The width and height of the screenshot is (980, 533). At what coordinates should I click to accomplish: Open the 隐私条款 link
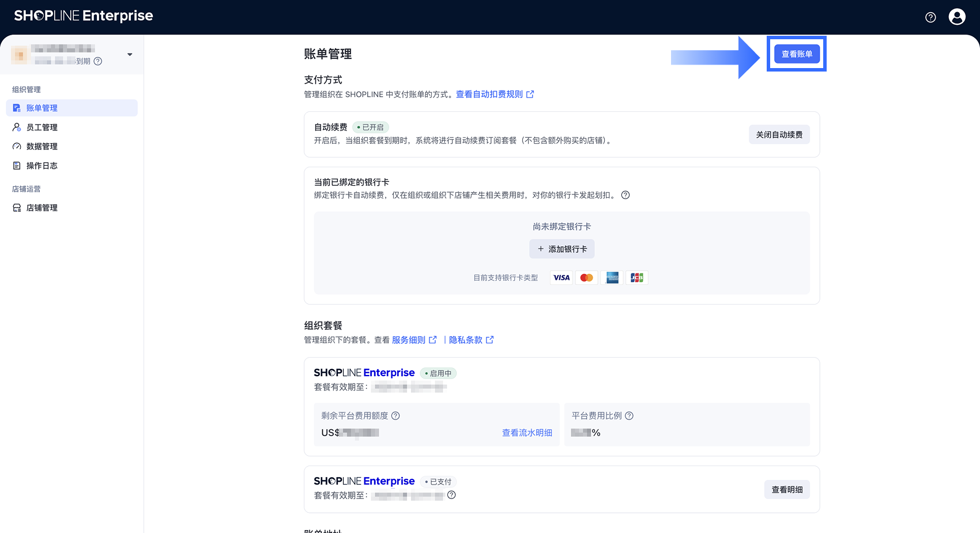(471, 340)
